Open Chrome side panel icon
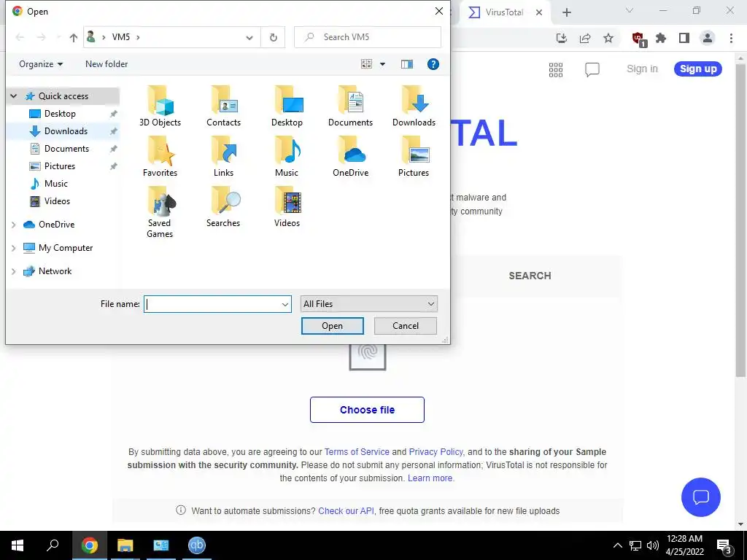This screenshot has height=560, width=747. pyautogui.click(x=684, y=38)
